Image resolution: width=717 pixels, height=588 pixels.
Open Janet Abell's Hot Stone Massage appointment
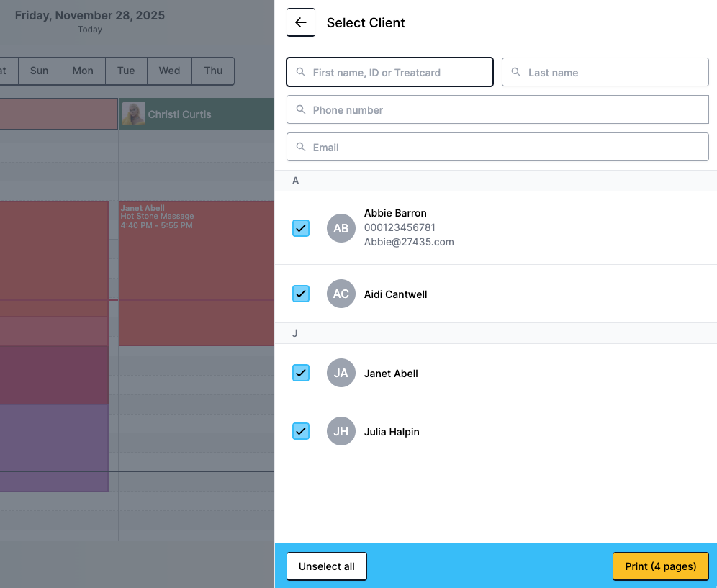[x=196, y=273]
